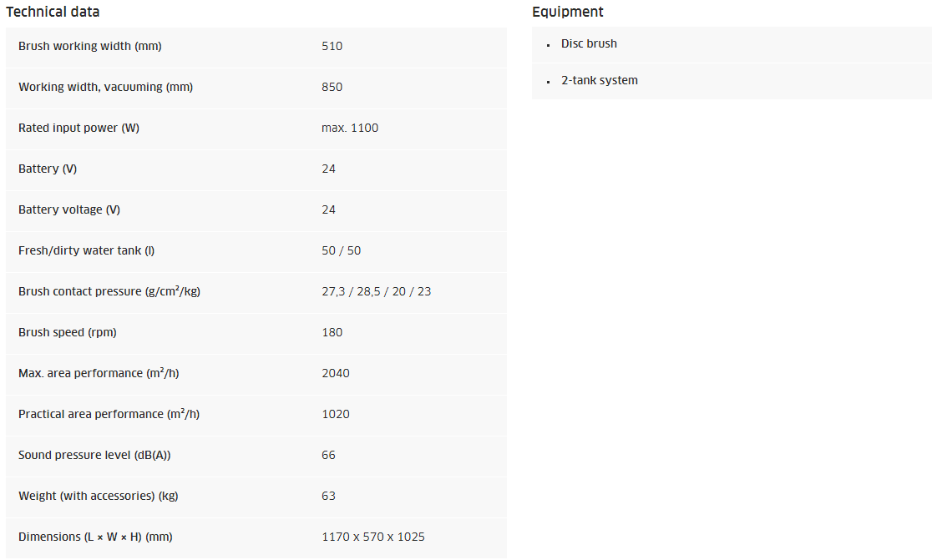Click the Battery voltage (V) label
932x560 pixels.
[69, 209]
